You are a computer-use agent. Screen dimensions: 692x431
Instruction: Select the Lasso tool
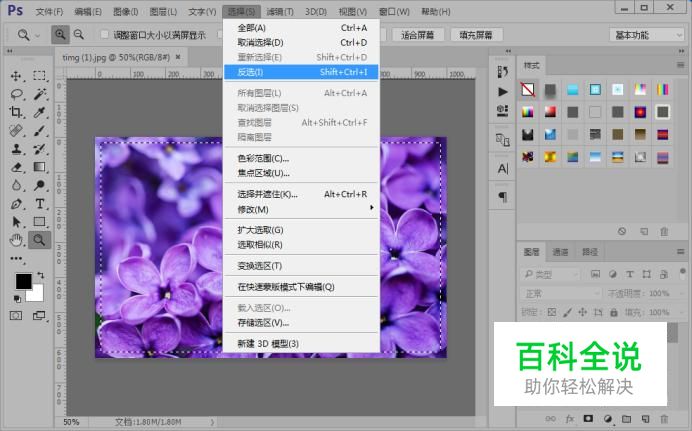click(x=16, y=94)
